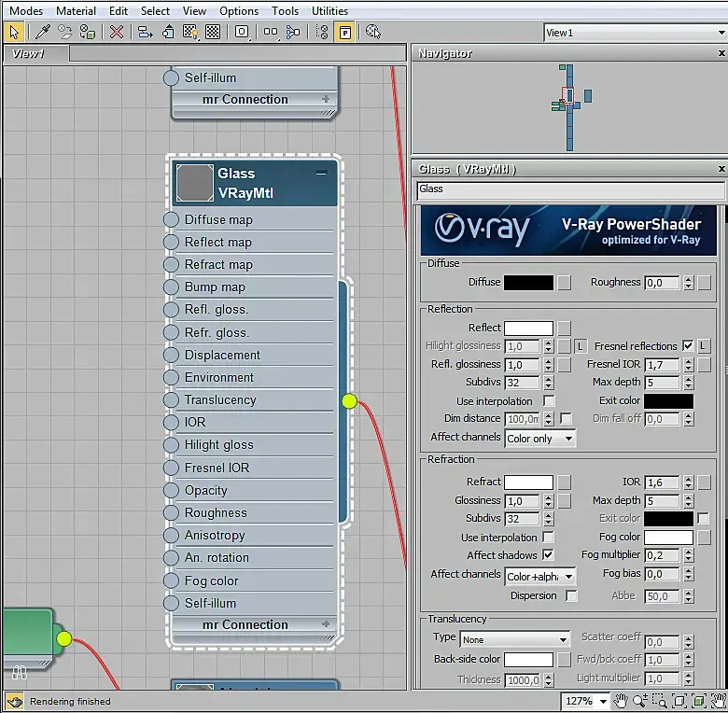Click Diffuse map slot button
The width and height of the screenshot is (728, 713).
(x=564, y=283)
